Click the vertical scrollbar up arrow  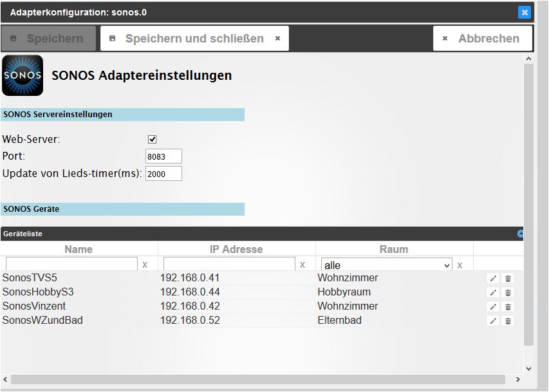[x=528, y=59]
